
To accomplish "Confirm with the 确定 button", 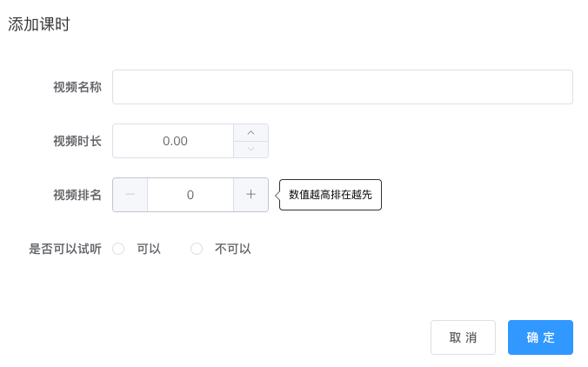I will (x=540, y=337).
